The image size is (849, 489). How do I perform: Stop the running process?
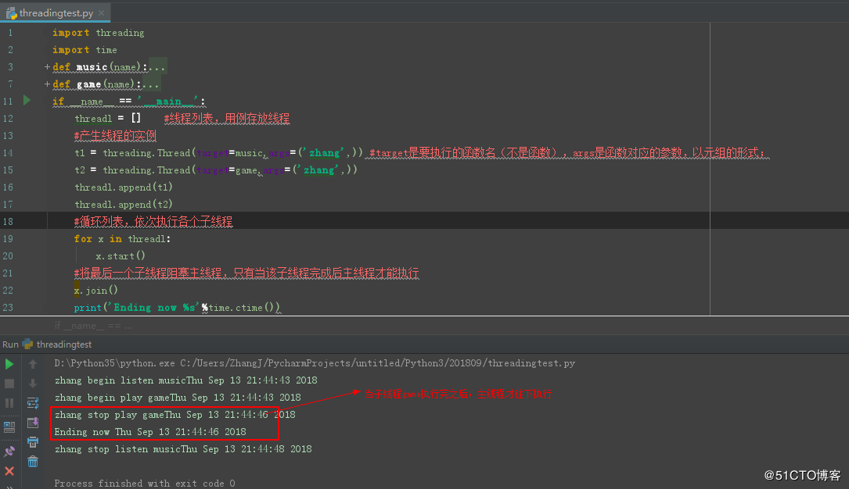click(x=9, y=383)
